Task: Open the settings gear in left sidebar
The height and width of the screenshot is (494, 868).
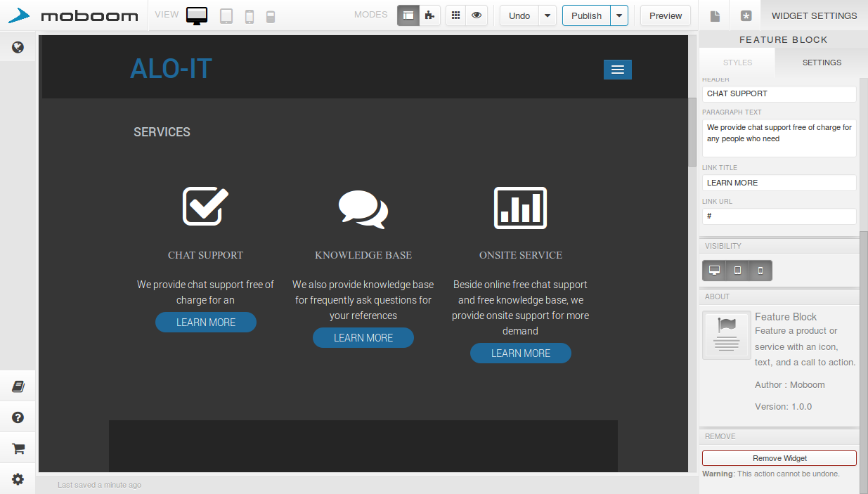Action: (18, 479)
